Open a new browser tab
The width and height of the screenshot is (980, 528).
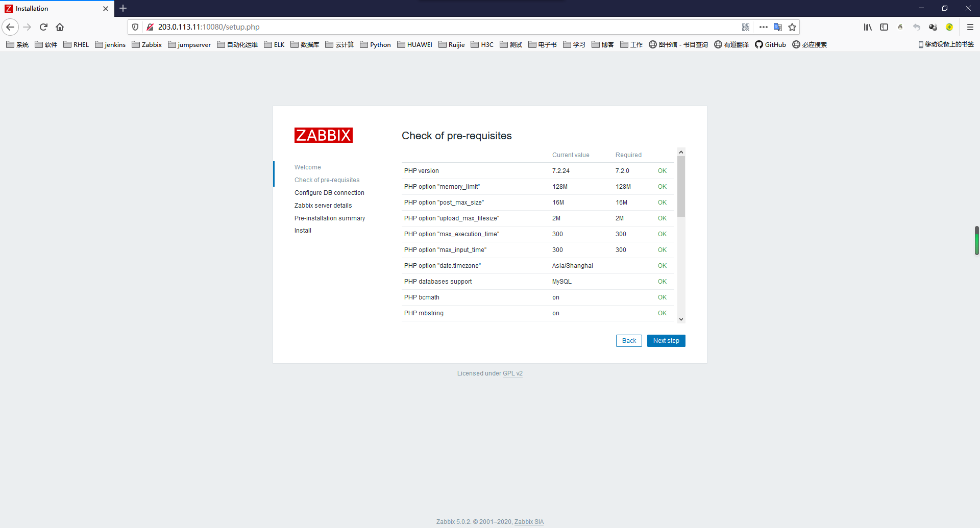coord(123,8)
